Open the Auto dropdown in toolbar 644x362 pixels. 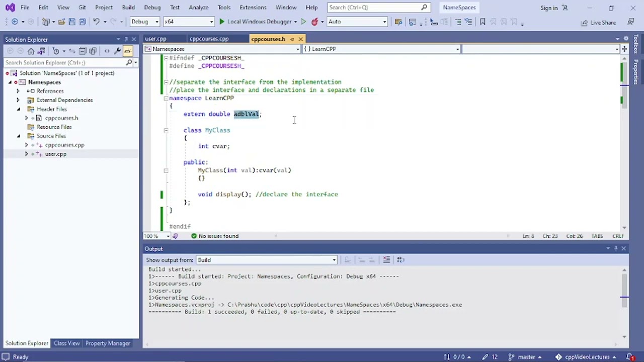tap(357, 22)
